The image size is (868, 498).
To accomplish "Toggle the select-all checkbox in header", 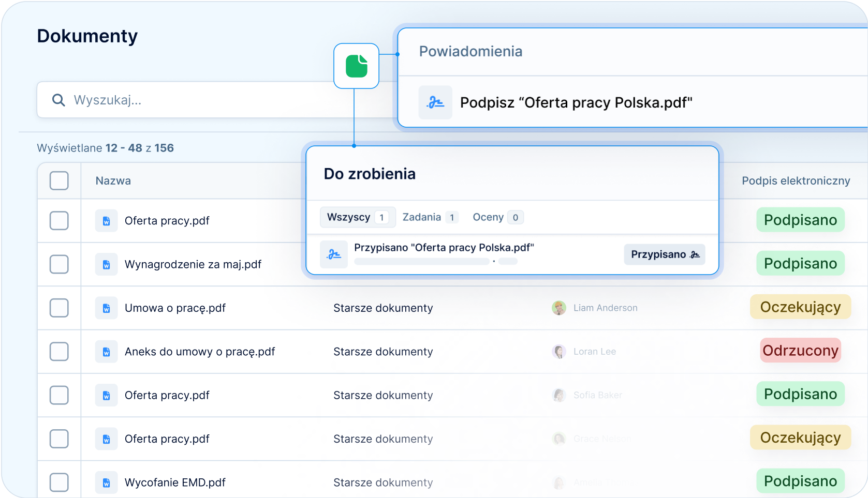I will click(59, 181).
